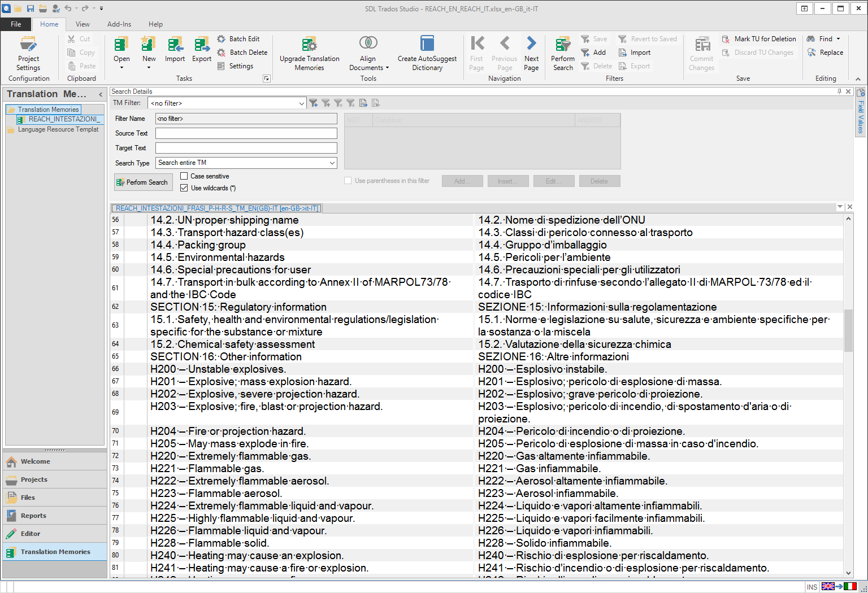Viewport: 868px width, 593px height.
Task: Check Use parentheses in this filter
Action: [x=348, y=181]
